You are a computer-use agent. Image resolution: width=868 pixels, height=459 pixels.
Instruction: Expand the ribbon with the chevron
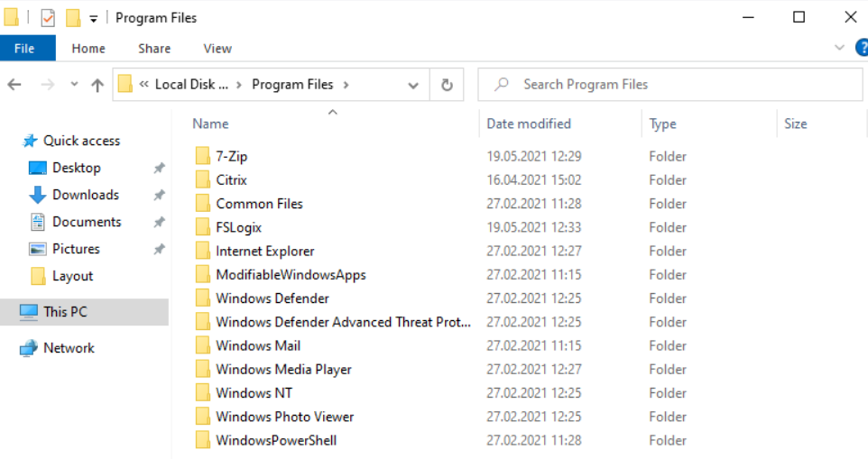tap(839, 48)
